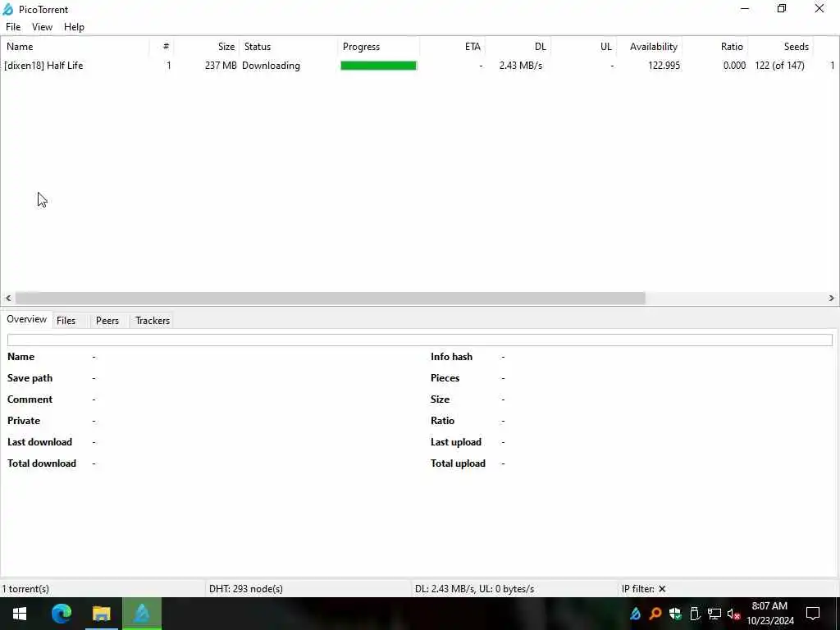The height and width of the screenshot is (630, 840).
Task: Click the 2.43 MB/s DL cell in the torrent row
Action: pyautogui.click(x=521, y=66)
